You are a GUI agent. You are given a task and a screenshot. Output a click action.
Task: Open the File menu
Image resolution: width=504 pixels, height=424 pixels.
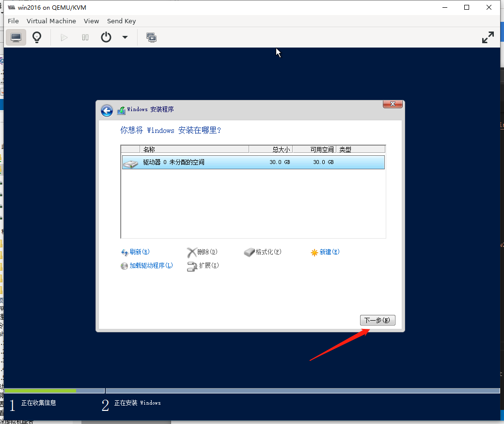click(13, 21)
